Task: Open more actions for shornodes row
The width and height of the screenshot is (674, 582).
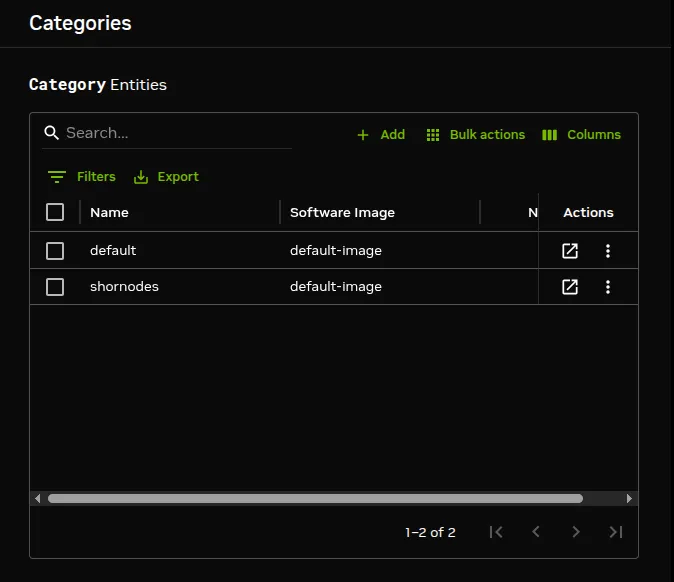Action: [608, 287]
